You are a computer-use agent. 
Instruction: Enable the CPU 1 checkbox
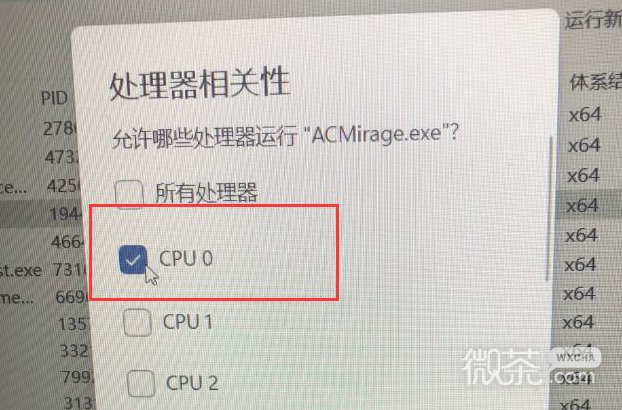(137, 322)
